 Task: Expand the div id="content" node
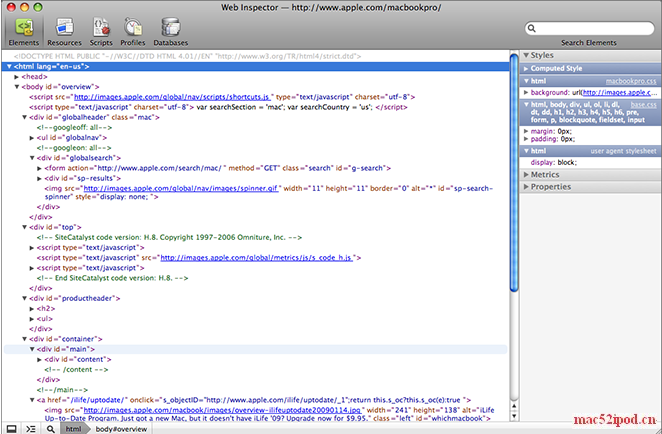click(39, 359)
